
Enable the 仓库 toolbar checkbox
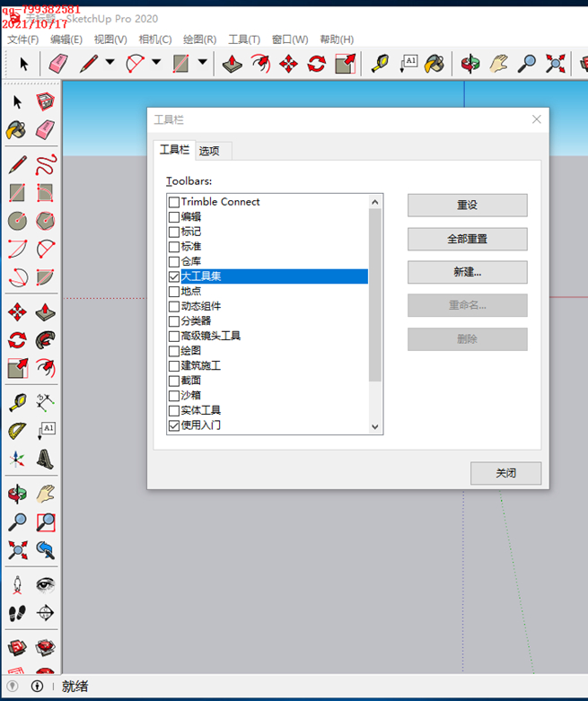point(174,261)
